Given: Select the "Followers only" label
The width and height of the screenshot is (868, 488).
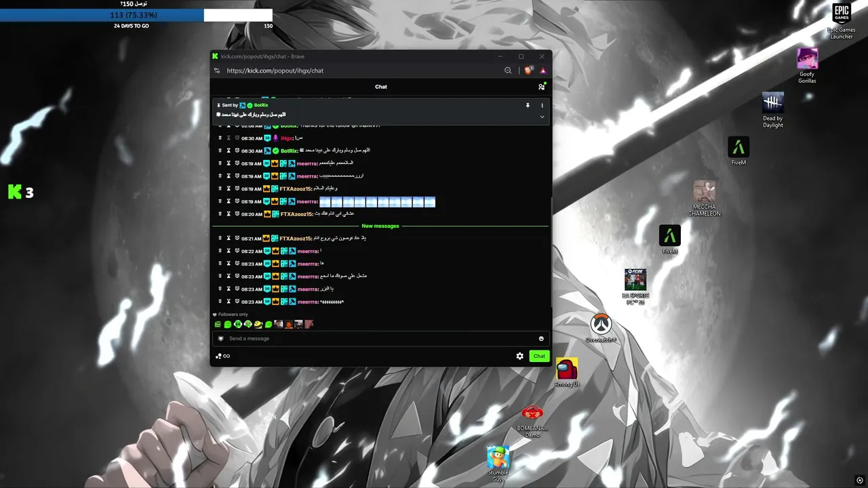Looking at the screenshot, I should [x=233, y=314].
